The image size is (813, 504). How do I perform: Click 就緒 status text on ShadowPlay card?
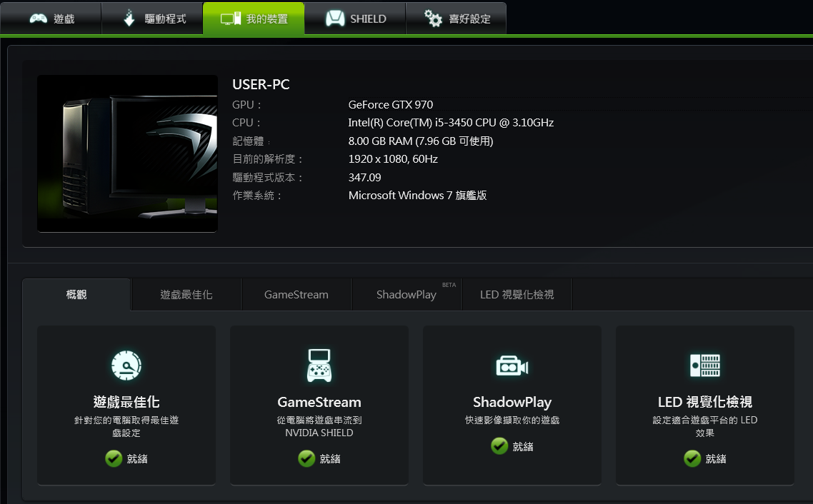(x=523, y=446)
